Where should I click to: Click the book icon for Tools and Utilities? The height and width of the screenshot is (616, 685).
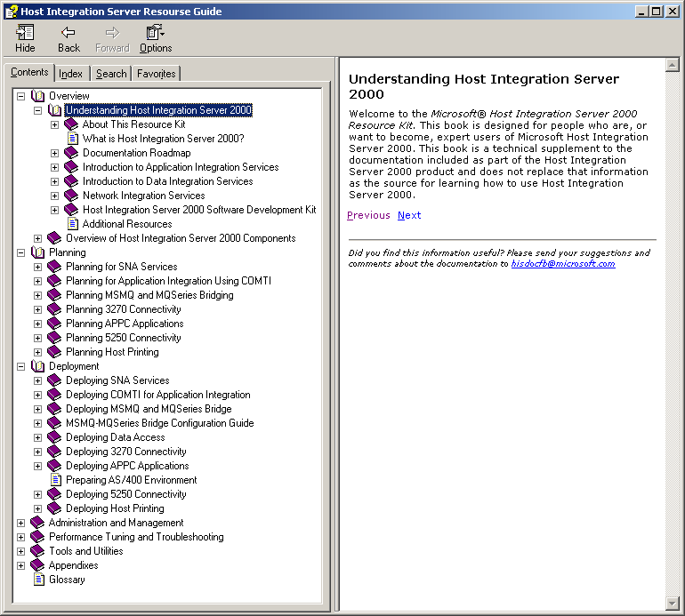[x=37, y=551]
